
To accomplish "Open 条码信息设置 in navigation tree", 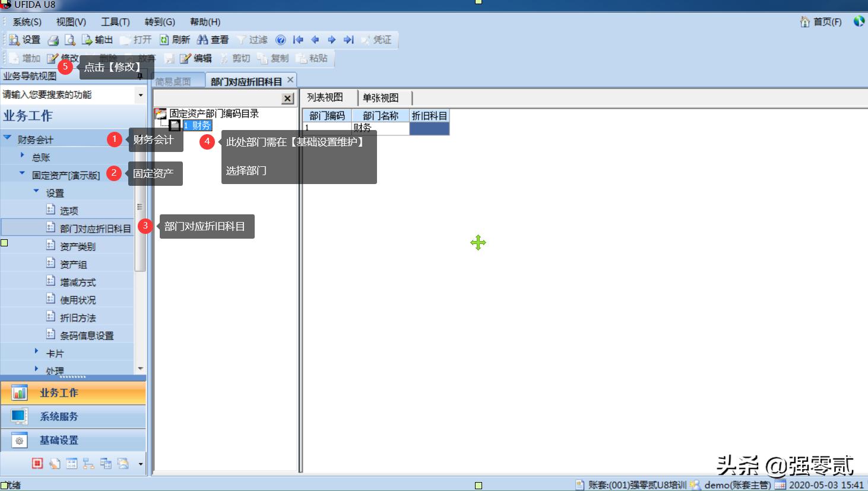I will pos(87,335).
